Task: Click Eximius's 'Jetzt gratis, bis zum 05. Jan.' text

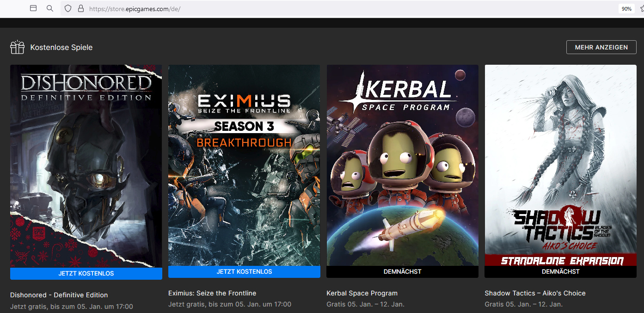Action: [230, 305]
